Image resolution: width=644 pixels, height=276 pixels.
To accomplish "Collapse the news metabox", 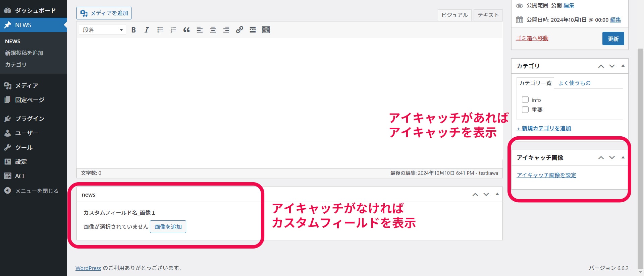I will [x=497, y=194].
